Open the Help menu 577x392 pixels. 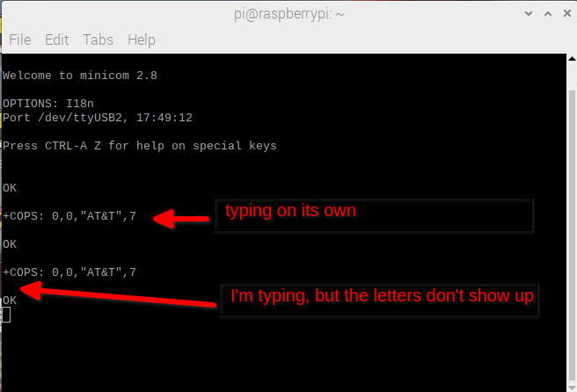coord(142,40)
